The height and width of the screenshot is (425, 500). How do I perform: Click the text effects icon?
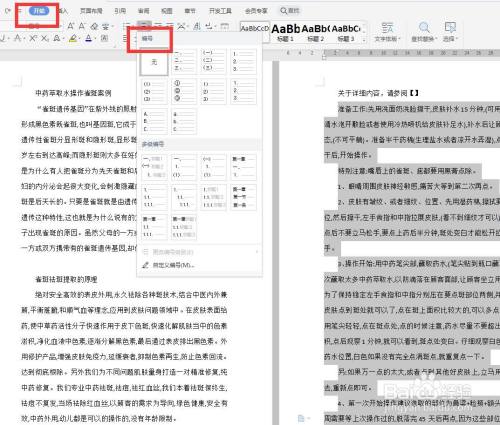pyautogui.click(x=57, y=38)
